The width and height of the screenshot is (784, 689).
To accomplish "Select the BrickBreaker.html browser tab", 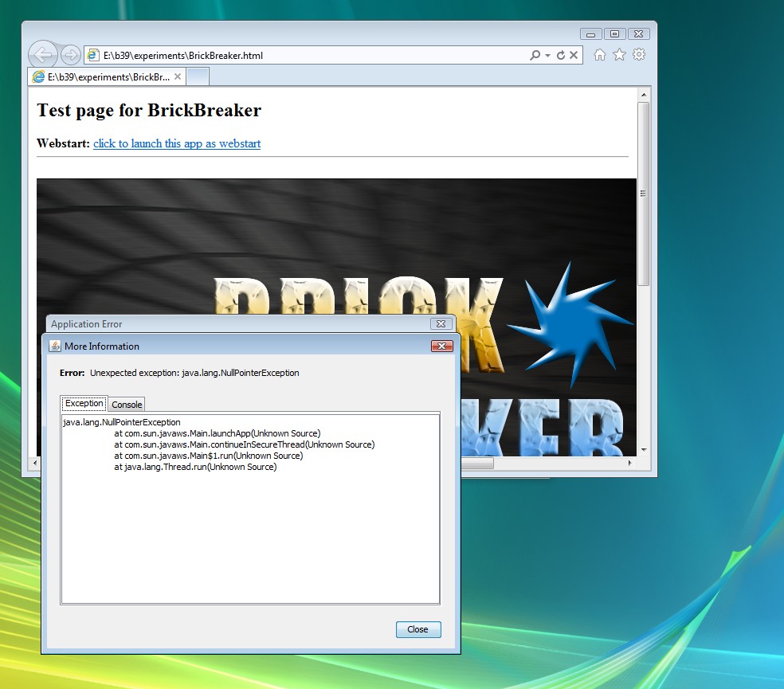I will (x=101, y=77).
